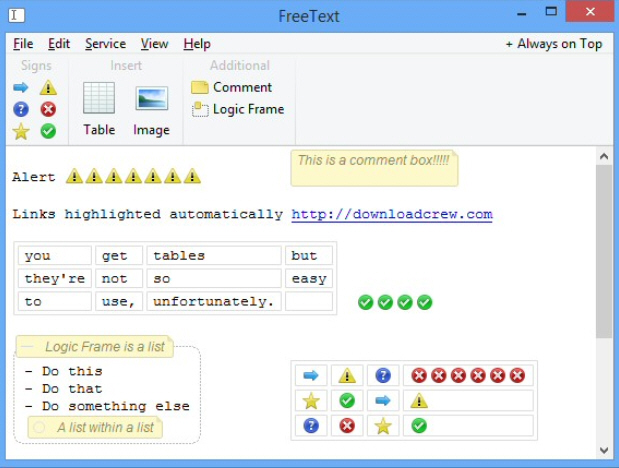Screen dimensions: 619x468
Task: Click the 'Do that' list line
Action: [x=63, y=389]
